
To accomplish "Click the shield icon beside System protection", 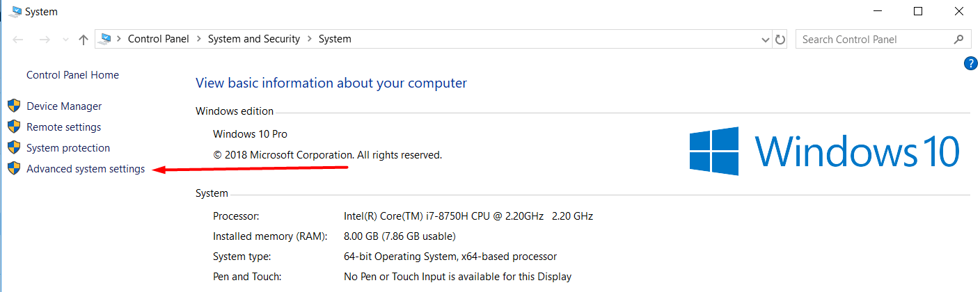I will (x=13, y=148).
